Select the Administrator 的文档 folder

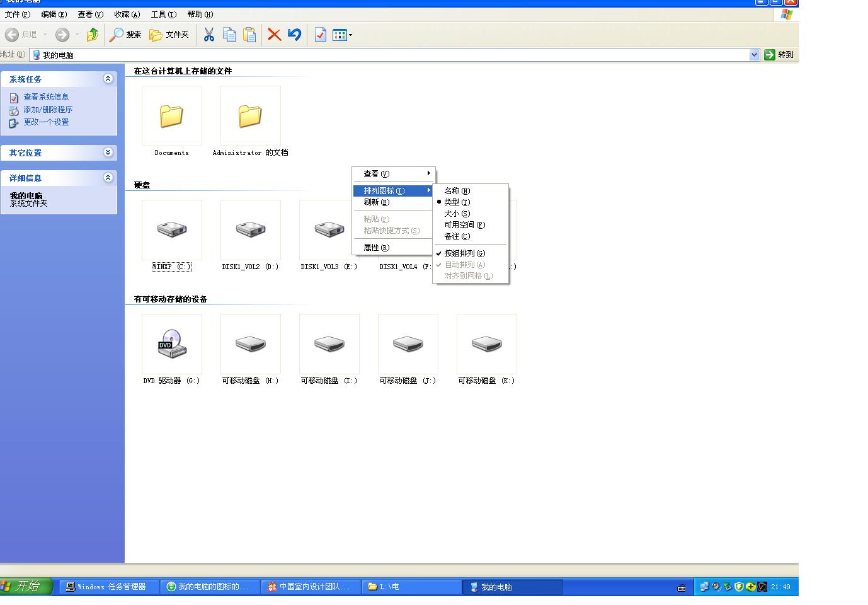coord(250,121)
